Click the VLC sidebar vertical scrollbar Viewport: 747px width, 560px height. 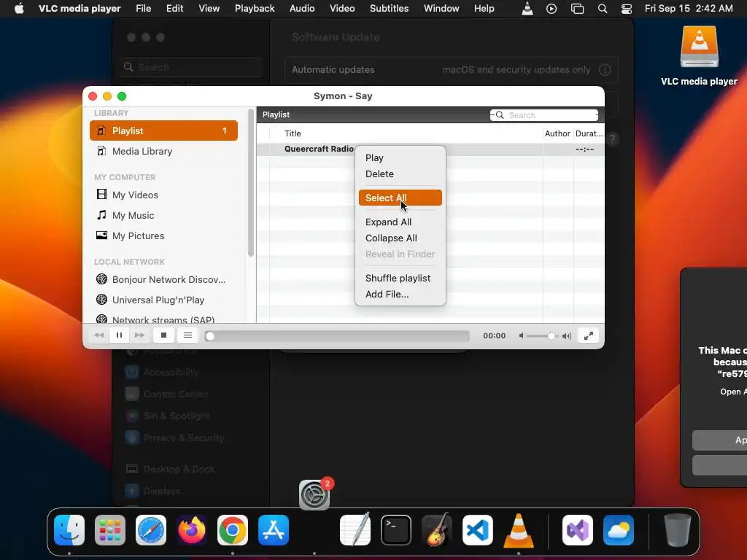point(251,183)
